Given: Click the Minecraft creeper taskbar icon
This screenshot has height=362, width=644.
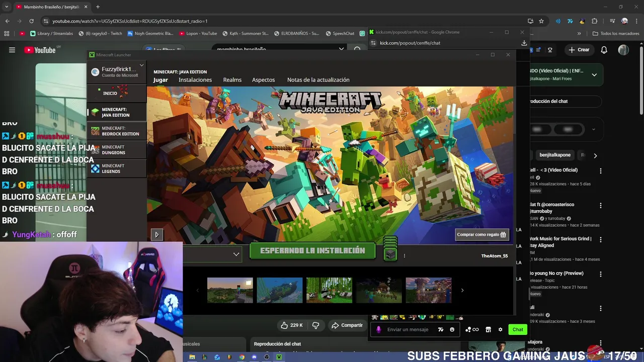Looking at the screenshot, I should pos(279,357).
